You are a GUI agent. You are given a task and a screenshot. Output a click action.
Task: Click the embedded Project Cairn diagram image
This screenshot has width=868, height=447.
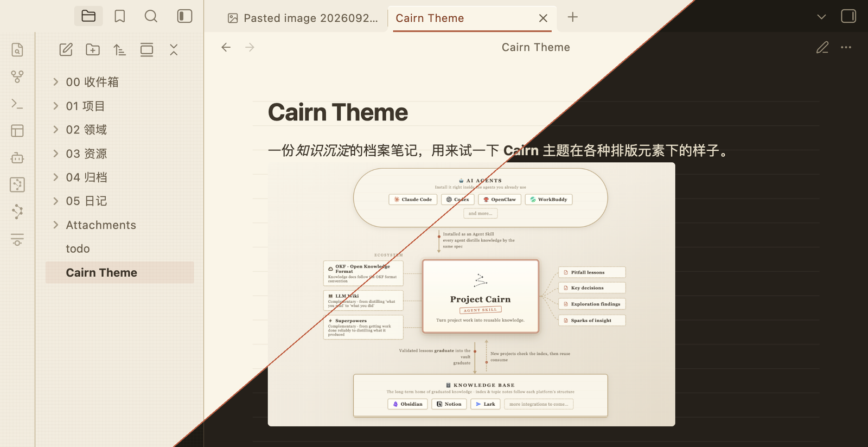pyautogui.click(x=471, y=294)
